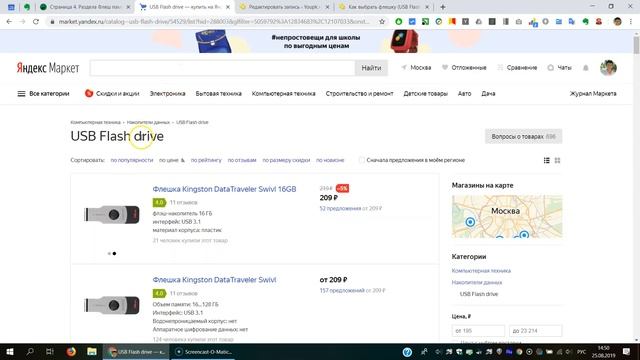Screen dimensions: 640x360
Task: Open Компьютерная техника category
Action: tap(283, 93)
